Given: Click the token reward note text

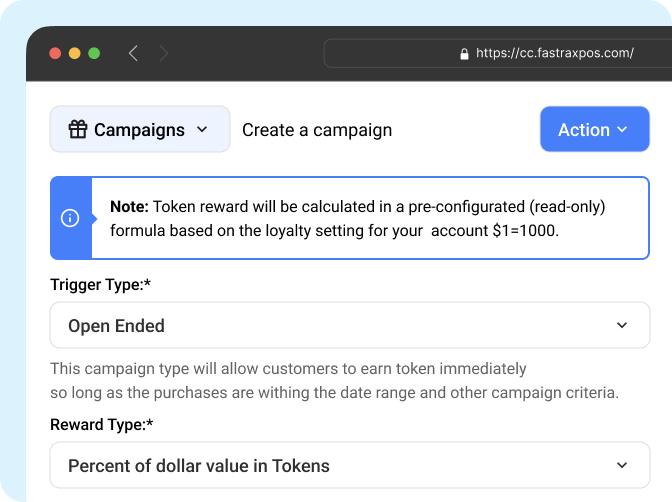Looking at the screenshot, I should (x=357, y=218).
